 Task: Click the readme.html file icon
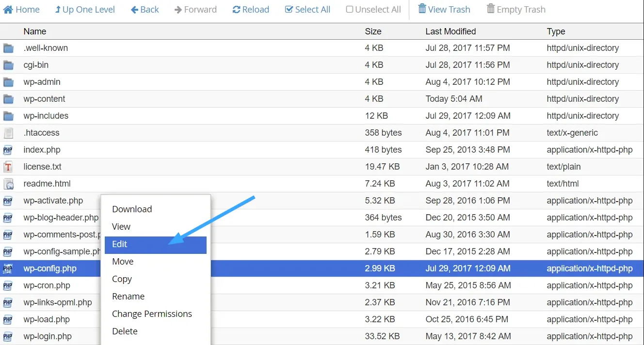8,184
